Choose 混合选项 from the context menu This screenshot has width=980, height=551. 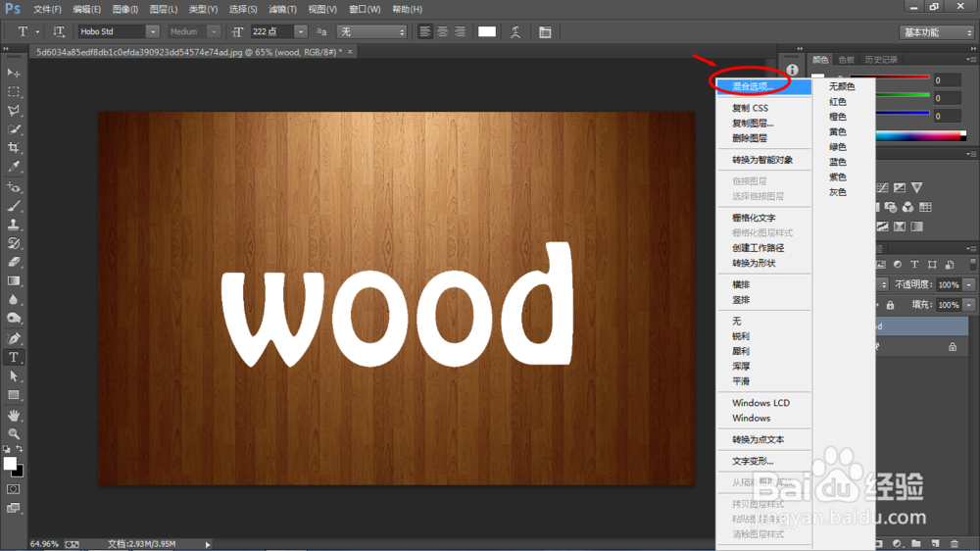coord(753,87)
